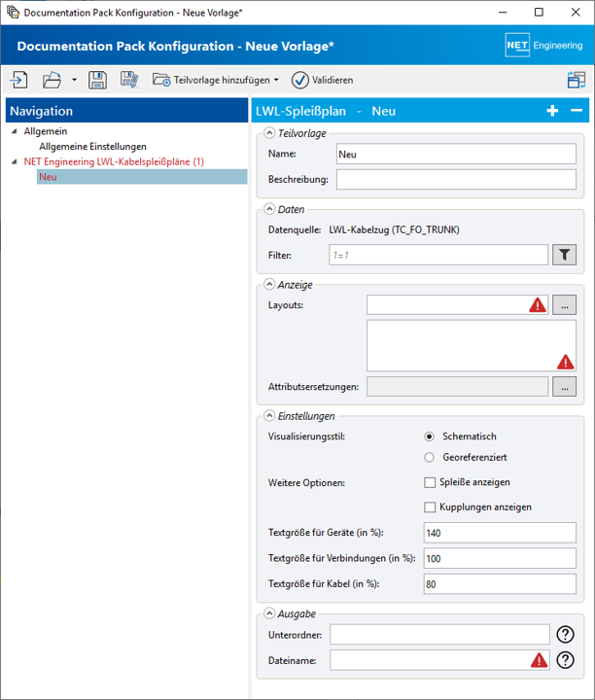This screenshot has width=595, height=700.
Task: Collapse the Allgemein tree node
Action: [15, 131]
